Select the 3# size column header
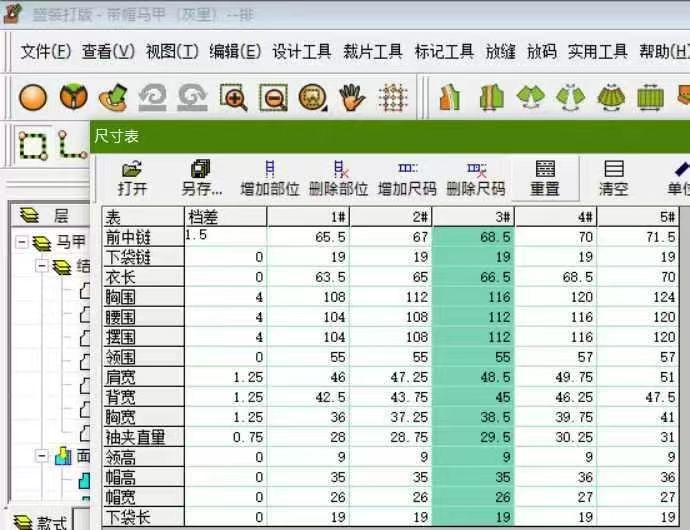690x530 pixels. [x=473, y=216]
